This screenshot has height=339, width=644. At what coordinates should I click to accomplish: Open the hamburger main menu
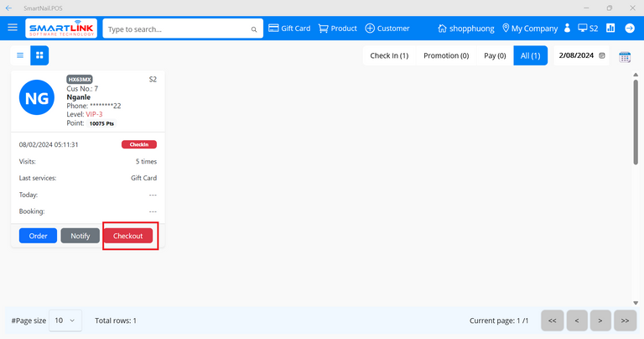(x=13, y=28)
